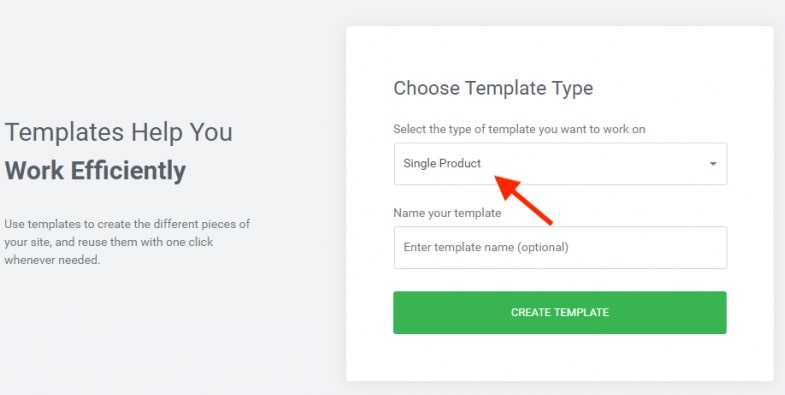Screen dimensions: 785x395
Task: Click the bold word Work
Action: (x=34, y=170)
